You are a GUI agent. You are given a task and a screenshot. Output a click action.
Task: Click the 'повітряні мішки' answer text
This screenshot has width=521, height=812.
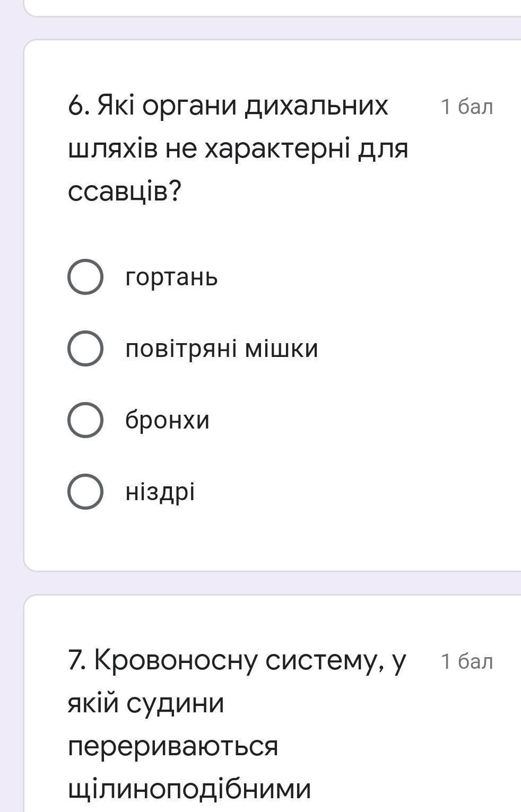point(221,348)
